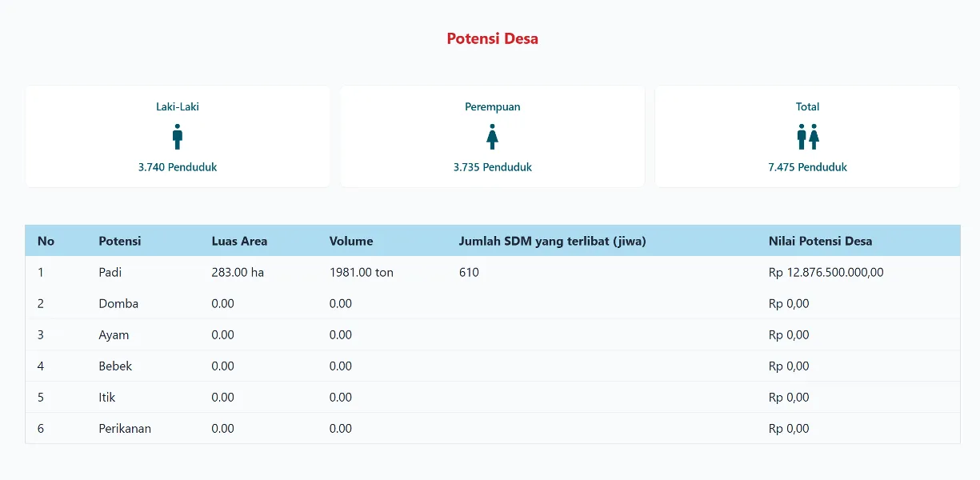Click the Volume column header
This screenshot has height=480, width=980.
[351, 241]
